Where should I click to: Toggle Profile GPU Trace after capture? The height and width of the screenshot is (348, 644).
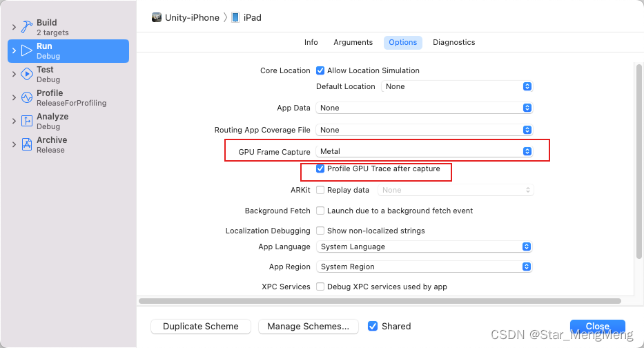tap(320, 168)
